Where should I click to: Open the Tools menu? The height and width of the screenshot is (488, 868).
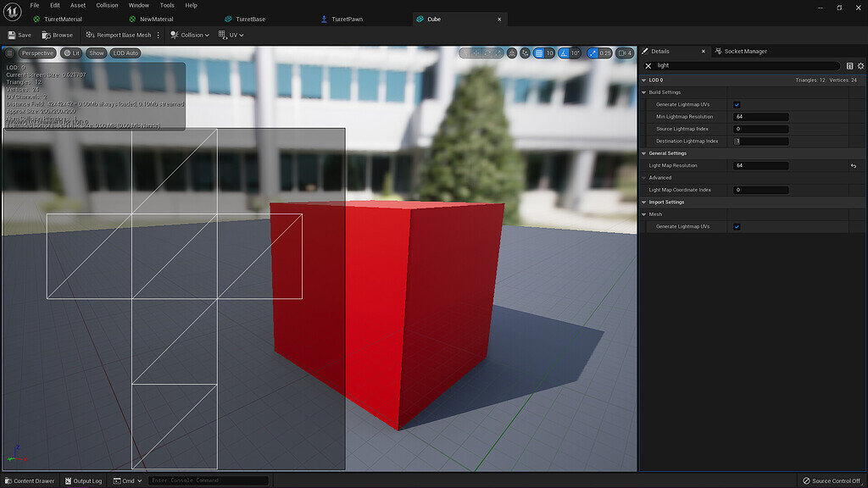pos(166,5)
